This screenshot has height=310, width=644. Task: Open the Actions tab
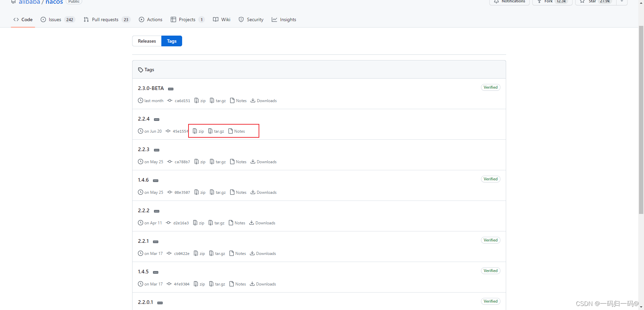[151, 19]
